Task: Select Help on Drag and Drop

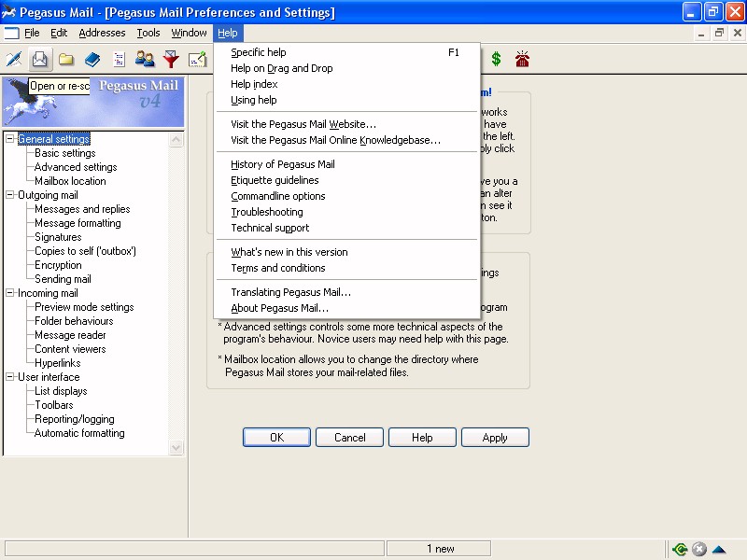Action: pyautogui.click(x=346, y=68)
